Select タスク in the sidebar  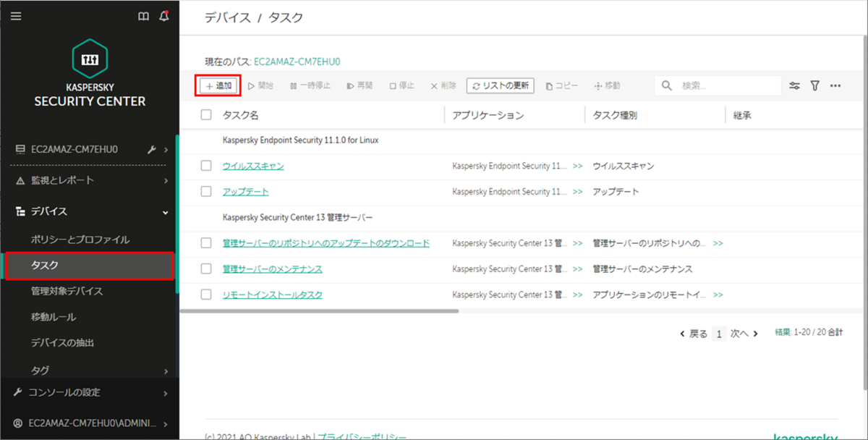pos(88,266)
